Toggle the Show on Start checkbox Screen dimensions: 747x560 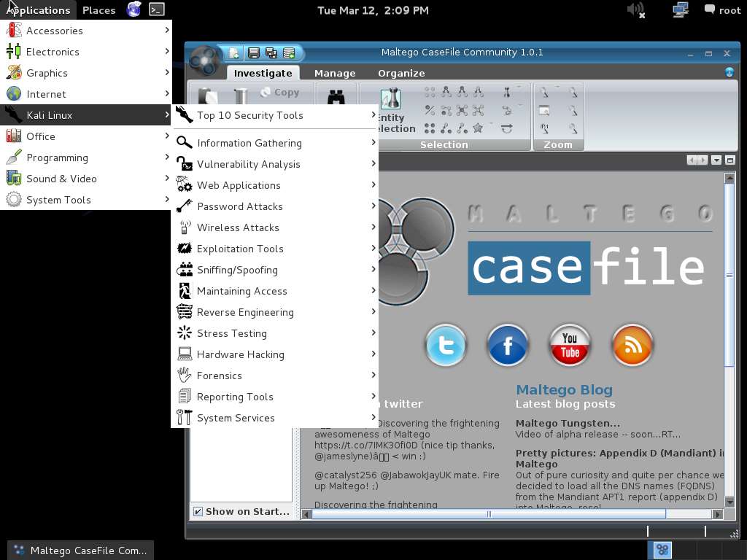coord(198,511)
